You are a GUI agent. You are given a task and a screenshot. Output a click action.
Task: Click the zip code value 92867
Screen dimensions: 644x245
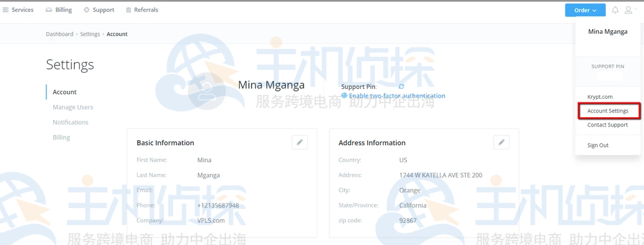(408, 220)
